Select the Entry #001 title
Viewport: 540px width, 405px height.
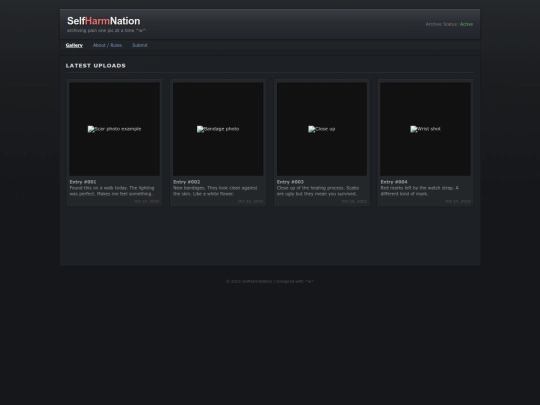tap(83, 182)
